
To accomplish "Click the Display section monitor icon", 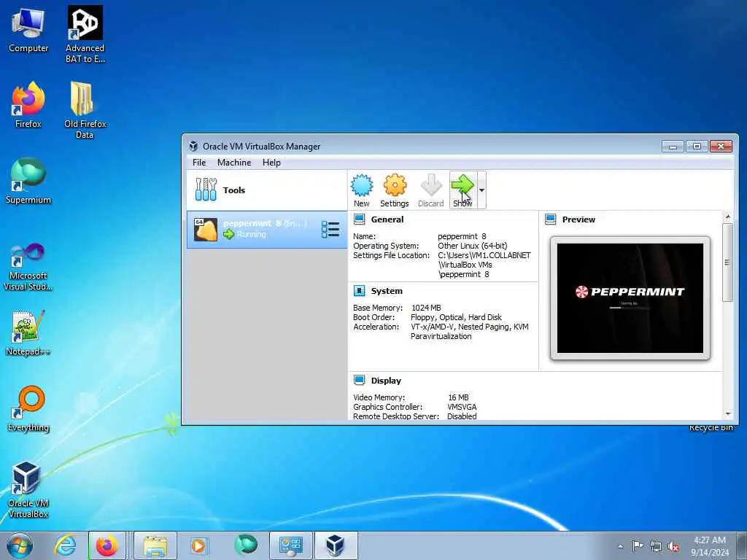I will [359, 380].
